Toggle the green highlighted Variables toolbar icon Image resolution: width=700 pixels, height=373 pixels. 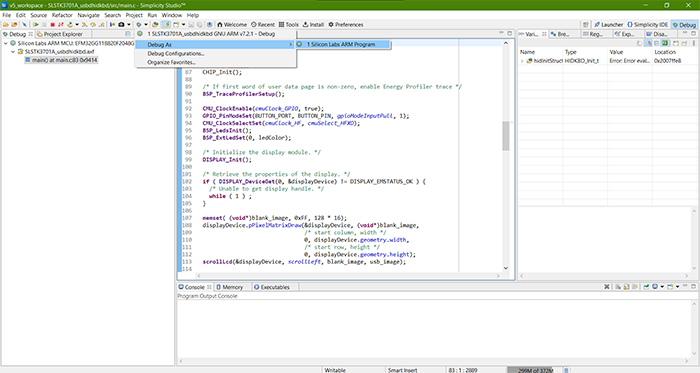coord(665,43)
